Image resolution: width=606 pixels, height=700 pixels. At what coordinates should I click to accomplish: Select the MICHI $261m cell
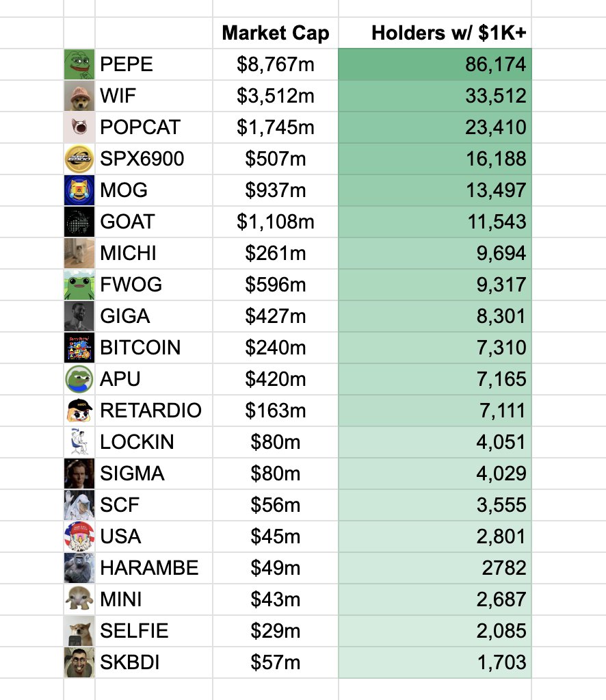pyautogui.click(x=276, y=253)
